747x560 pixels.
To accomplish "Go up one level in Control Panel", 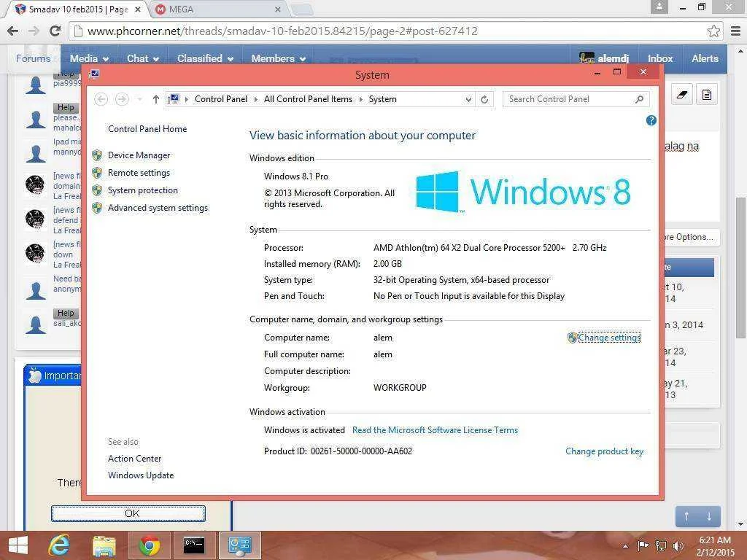I will 156,99.
